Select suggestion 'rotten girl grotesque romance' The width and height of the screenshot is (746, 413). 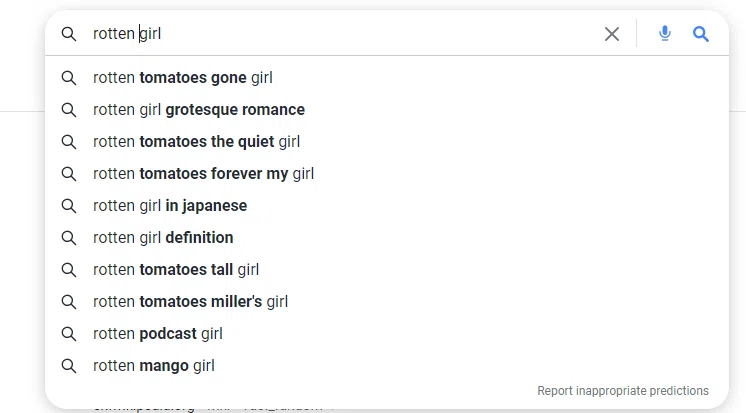(387, 109)
